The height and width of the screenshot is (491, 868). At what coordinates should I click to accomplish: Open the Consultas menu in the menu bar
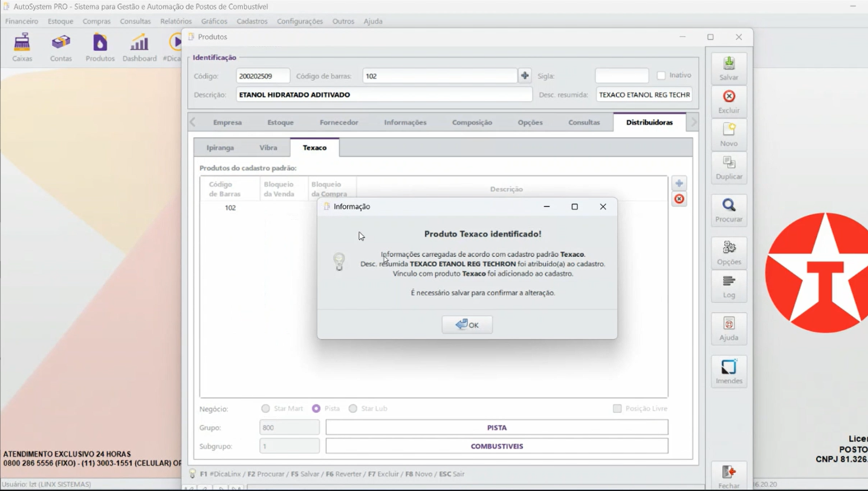(135, 21)
